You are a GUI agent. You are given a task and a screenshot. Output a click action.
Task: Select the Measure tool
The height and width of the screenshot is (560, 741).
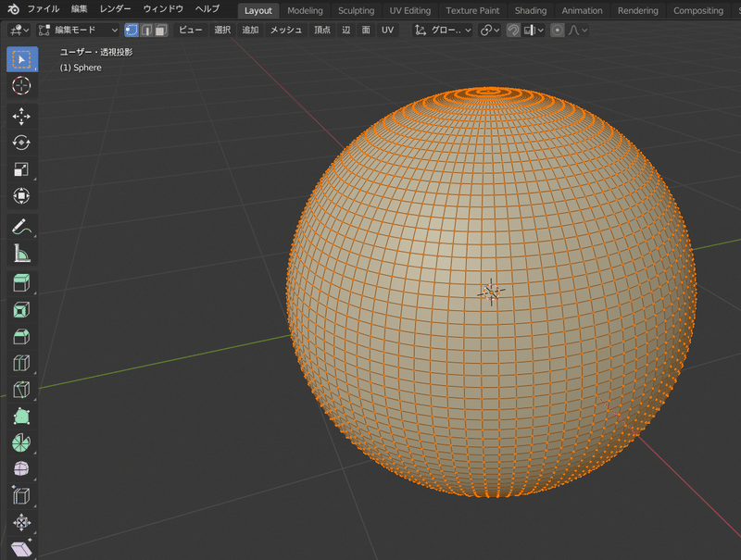click(x=21, y=254)
